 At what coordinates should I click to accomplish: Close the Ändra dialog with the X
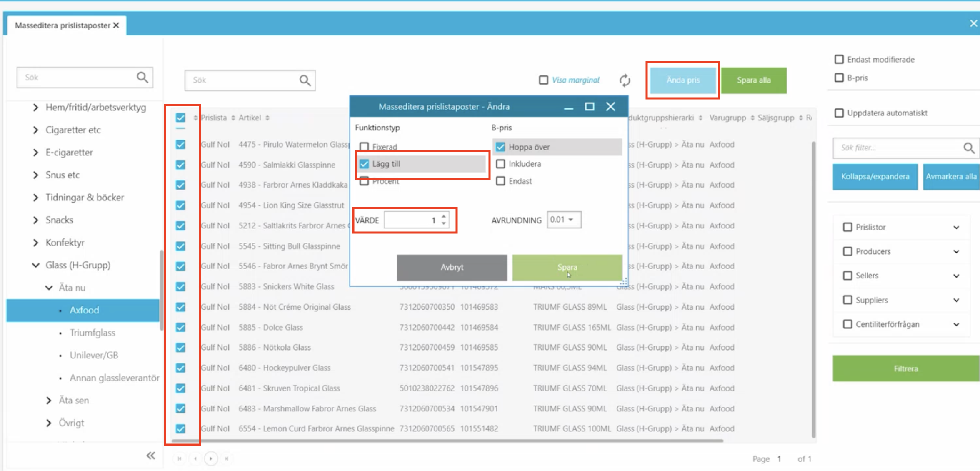pyautogui.click(x=610, y=107)
